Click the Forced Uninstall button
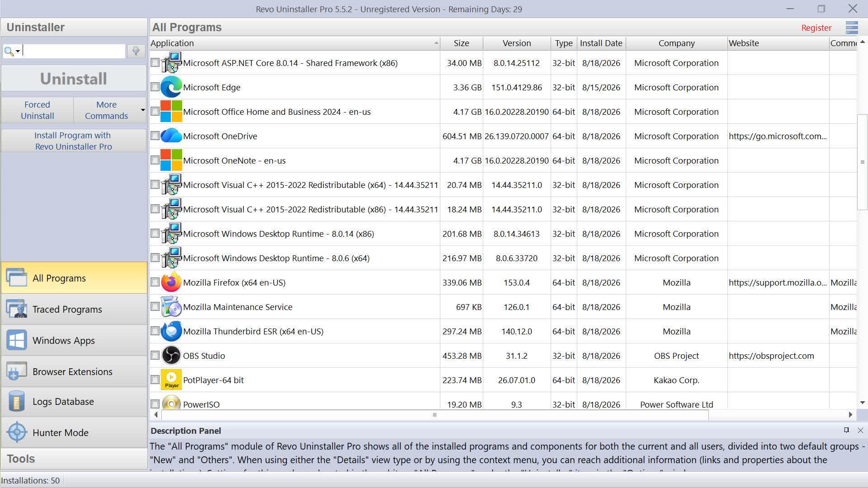Screen dimensions: 868x488 (37, 110)
